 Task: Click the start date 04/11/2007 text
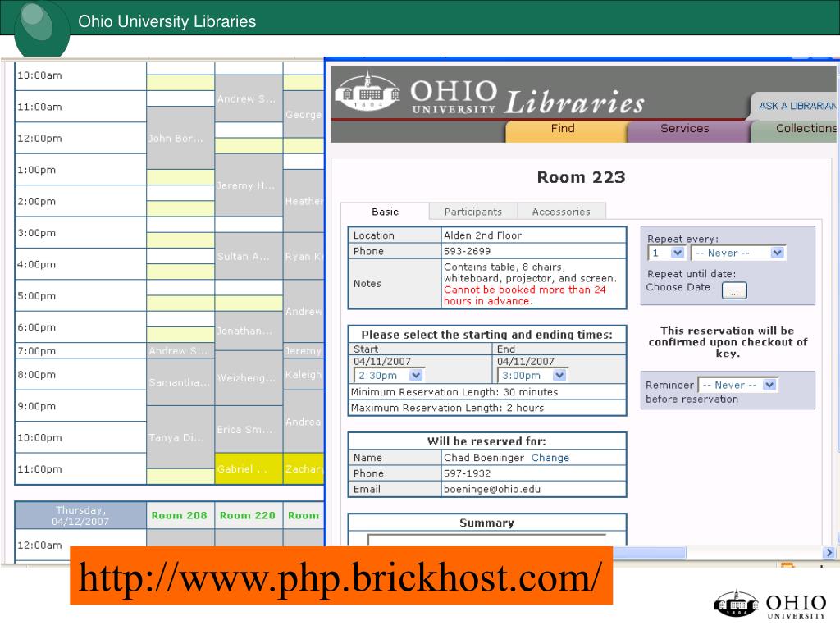pyautogui.click(x=382, y=362)
